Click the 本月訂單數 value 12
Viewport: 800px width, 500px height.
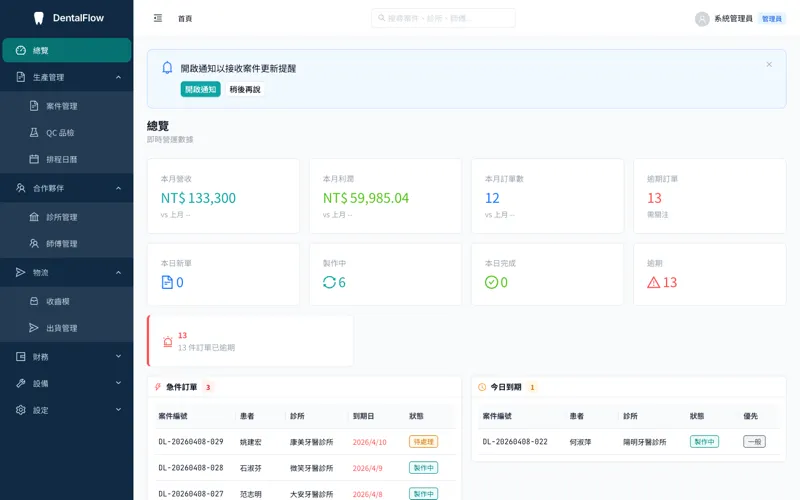click(x=492, y=198)
